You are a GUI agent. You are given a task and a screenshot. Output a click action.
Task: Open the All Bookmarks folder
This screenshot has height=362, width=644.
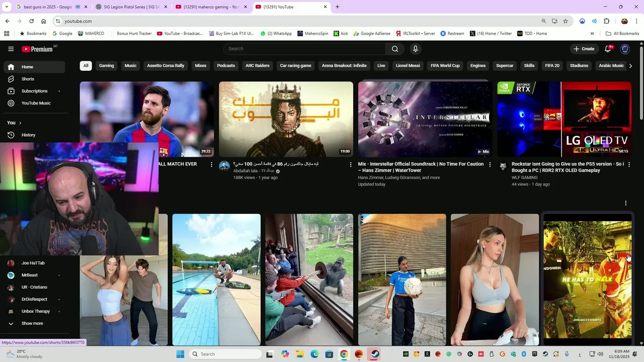[x=622, y=34]
